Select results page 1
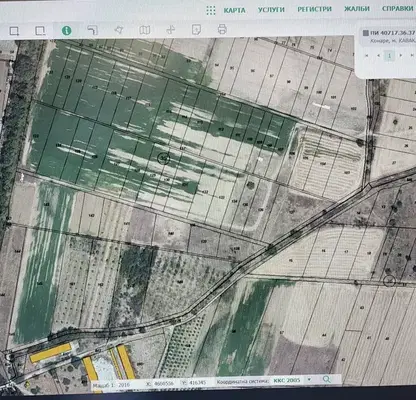The height and width of the screenshot is (400, 416). pos(389,55)
